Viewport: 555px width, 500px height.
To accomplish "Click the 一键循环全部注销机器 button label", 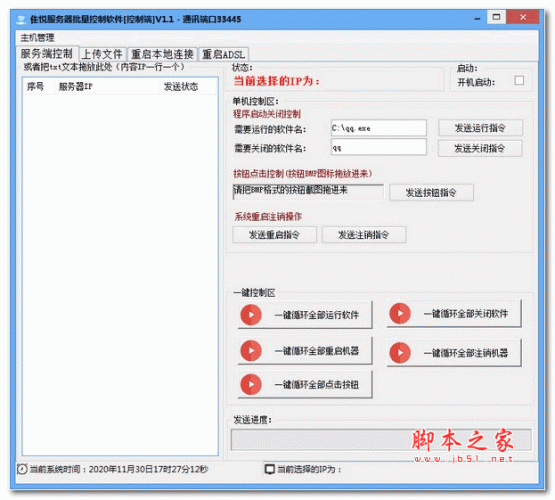I will click(x=466, y=352).
